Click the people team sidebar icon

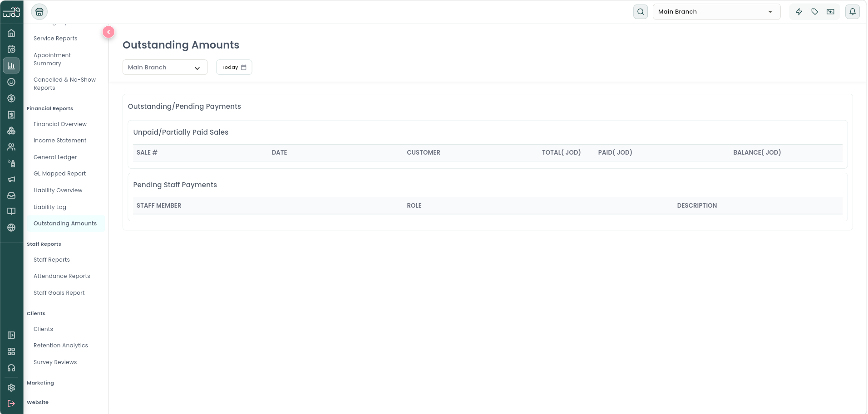[x=11, y=147]
